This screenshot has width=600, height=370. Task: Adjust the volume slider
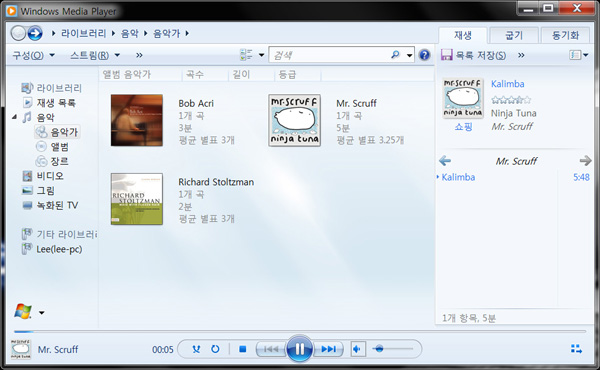393,349
